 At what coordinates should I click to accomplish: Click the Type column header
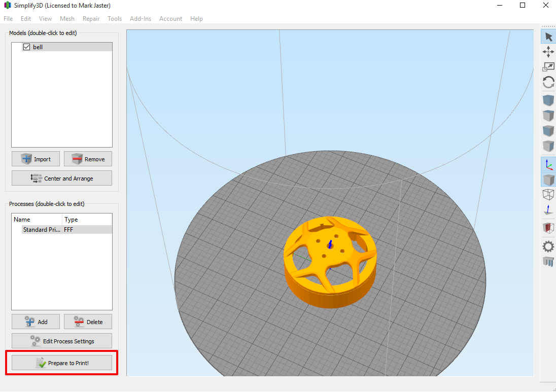pos(87,220)
